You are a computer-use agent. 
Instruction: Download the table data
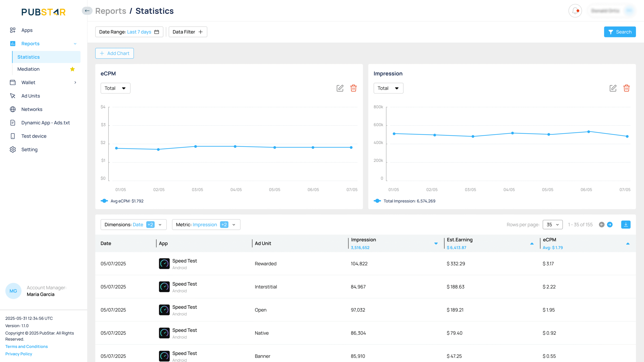coord(626,224)
